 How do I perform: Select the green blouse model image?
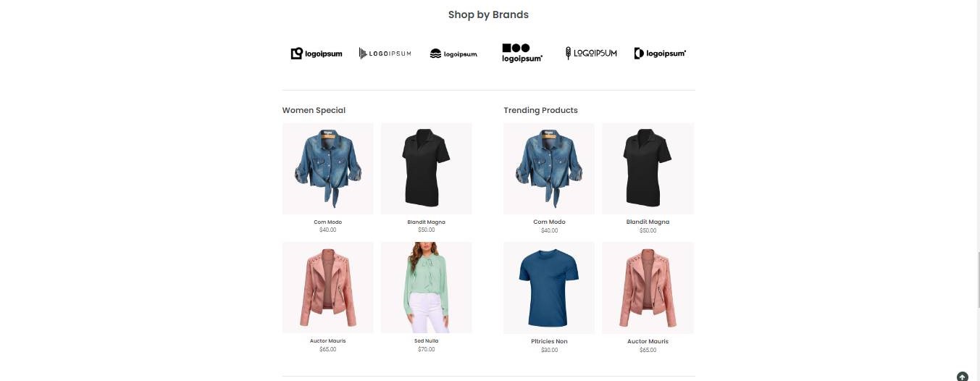click(x=427, y=288)
